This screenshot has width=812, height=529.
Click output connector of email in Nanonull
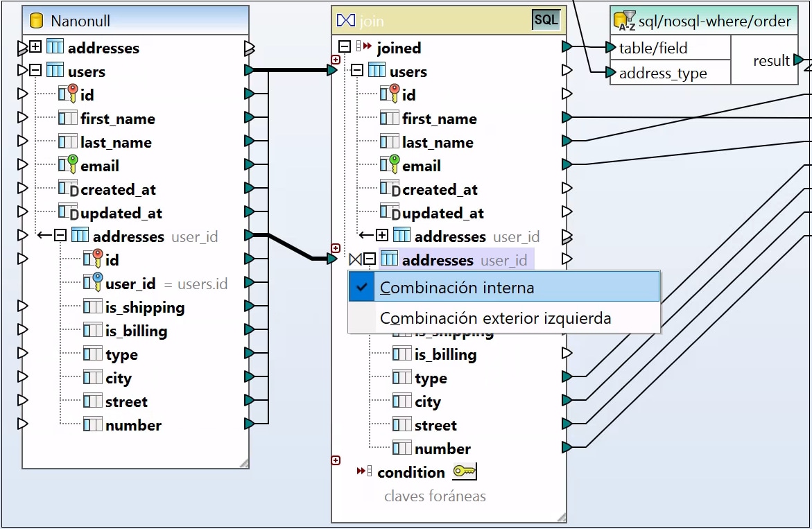(x=249, y=166)
